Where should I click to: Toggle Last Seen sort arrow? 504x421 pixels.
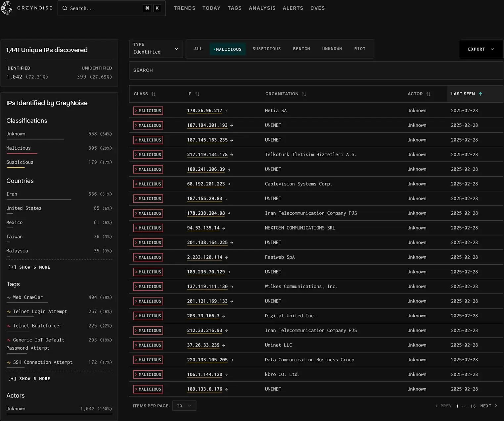pos(481,94)
